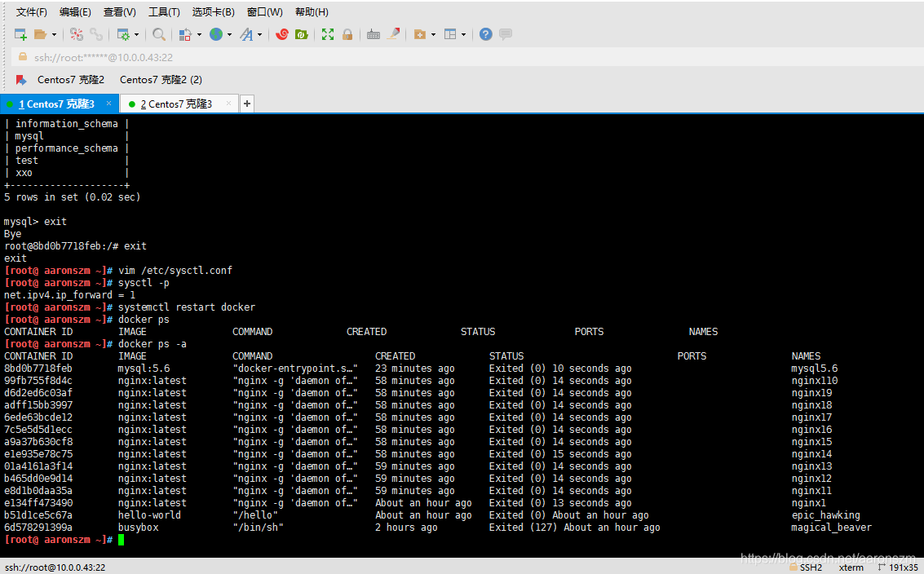Open the Centos7 克隆2 quick link

(71, 80)
